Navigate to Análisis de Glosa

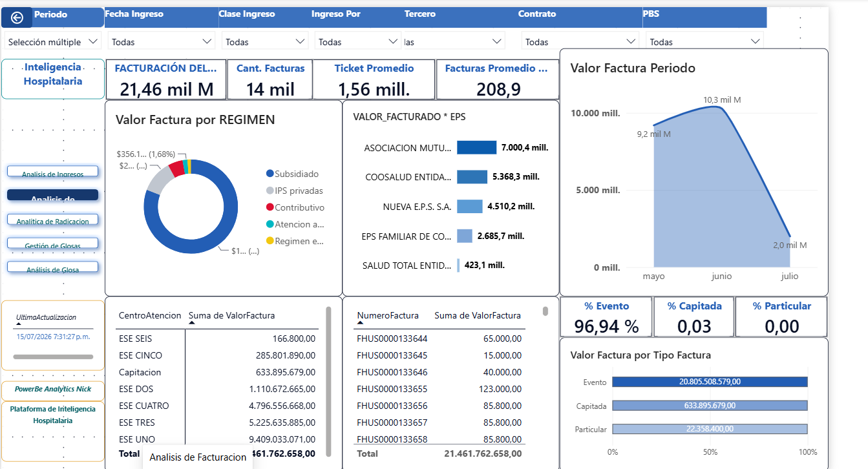pos(52,267)
